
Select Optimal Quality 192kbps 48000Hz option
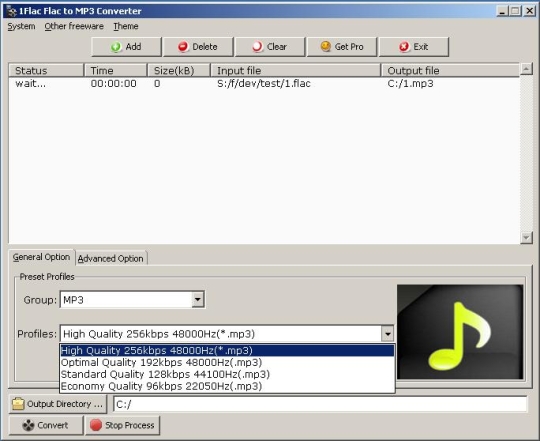point(227,363)
